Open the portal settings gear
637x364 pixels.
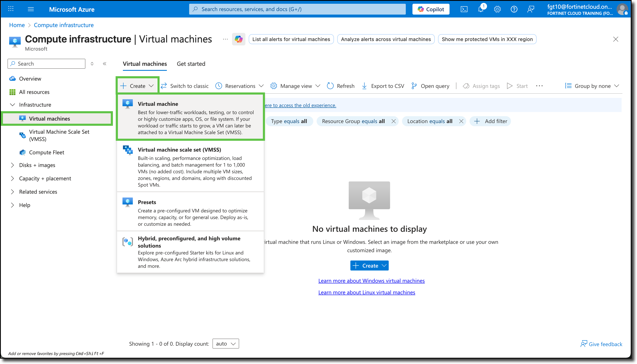[497, 9]
